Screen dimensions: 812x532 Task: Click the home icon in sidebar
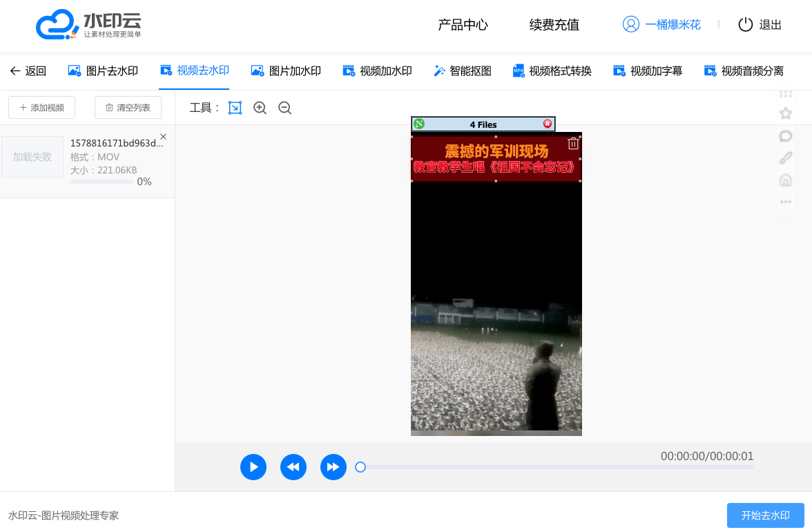click(x=786, y=180)
